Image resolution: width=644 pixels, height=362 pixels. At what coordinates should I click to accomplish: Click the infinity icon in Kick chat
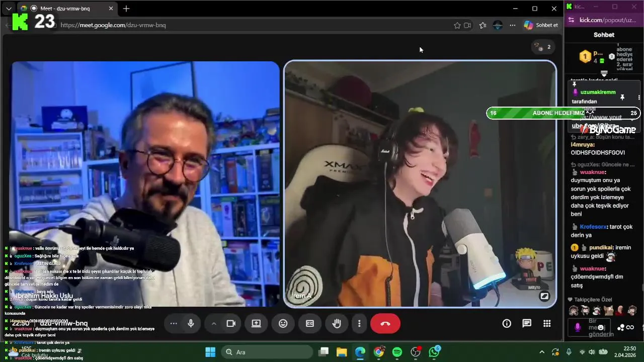coord(630,328)
